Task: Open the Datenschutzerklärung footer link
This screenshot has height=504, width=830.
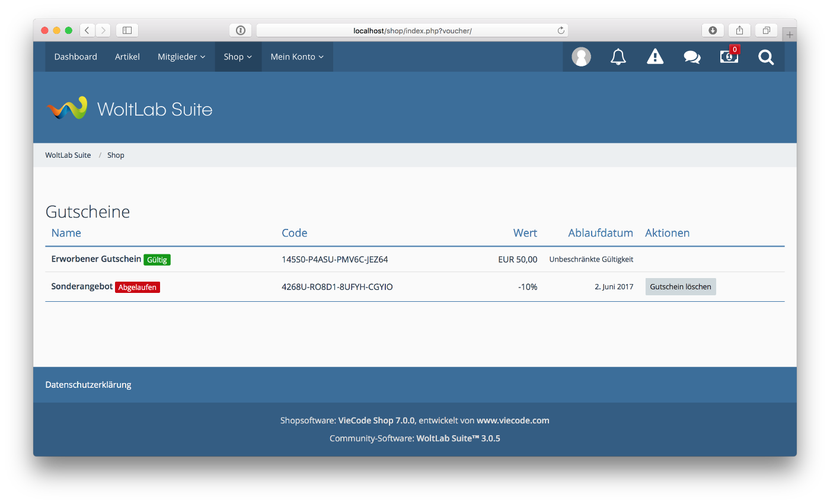Action: click(88, 385)
